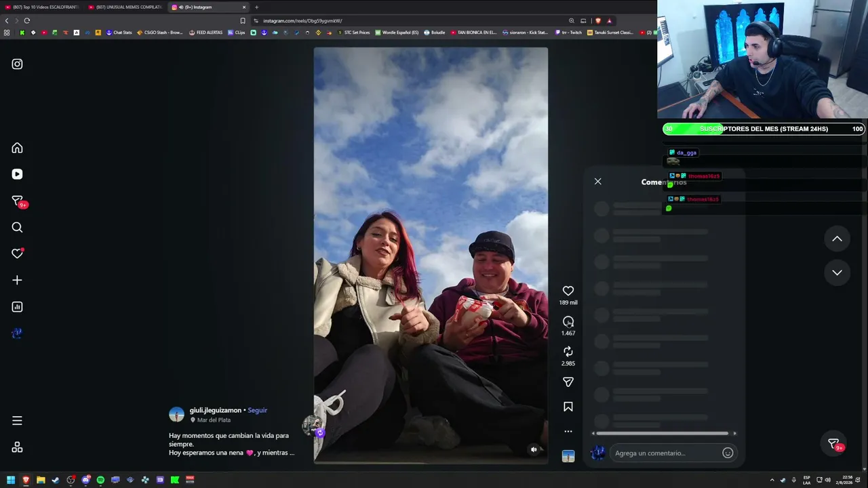Screen dimensions: 868x488
Task: Go back in browser history
Action: click(7, 20)
